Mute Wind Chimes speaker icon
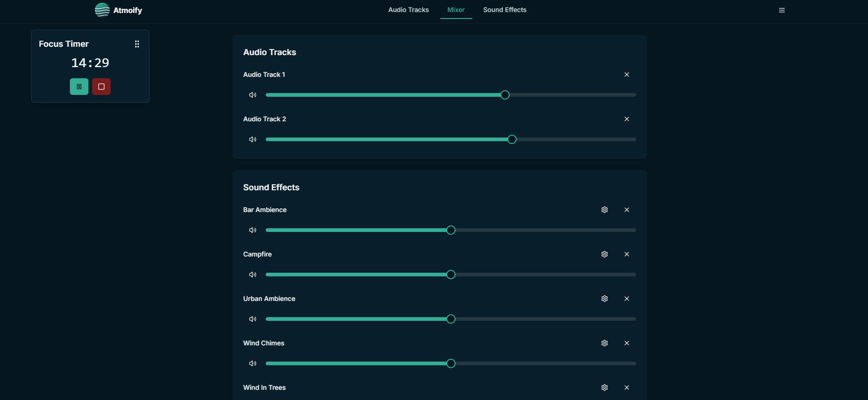 pyautogui.click(x=253, y=363)
